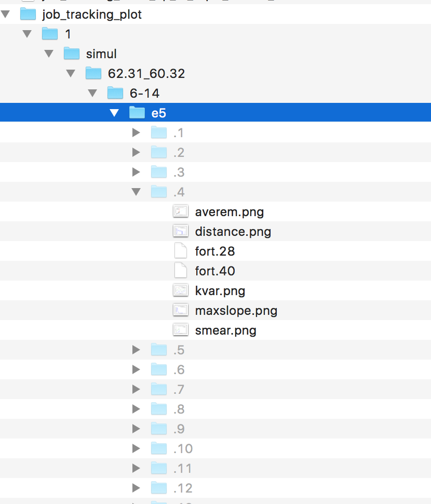Click the kvar.png image thumbnail icon
The image size is (431, 504).
(181, 290)
